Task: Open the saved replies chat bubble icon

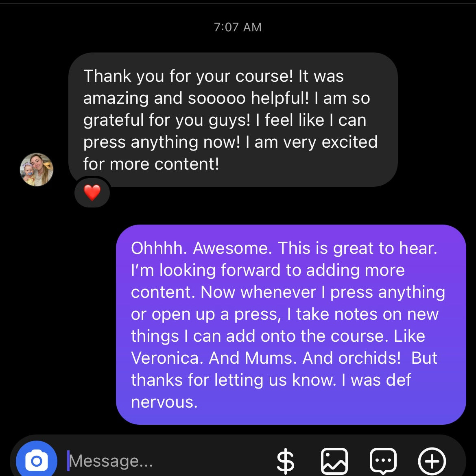Action: point(383,461)
